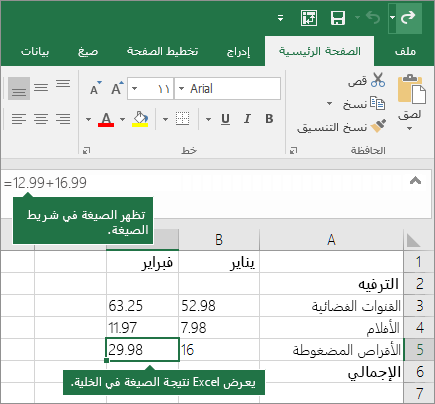
Task: Click cell containing فبراير
Action: point(143,262)
